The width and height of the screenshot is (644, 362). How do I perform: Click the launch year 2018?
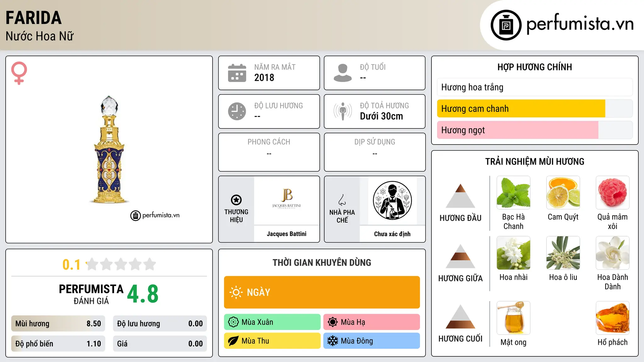tap(264, 78)
